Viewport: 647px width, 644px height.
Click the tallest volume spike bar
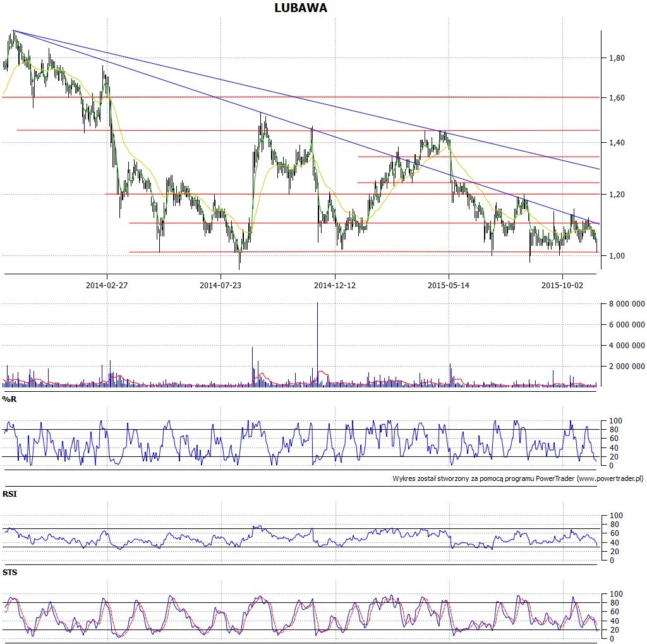(317, 344)
